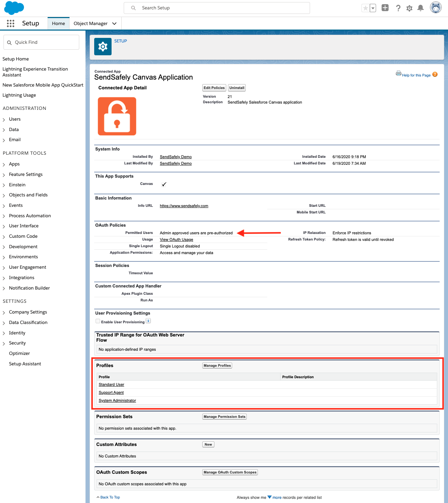This screenshot has height=503, width=448.
Task: Expand the Process Automation node
Action: coord(4,216)
